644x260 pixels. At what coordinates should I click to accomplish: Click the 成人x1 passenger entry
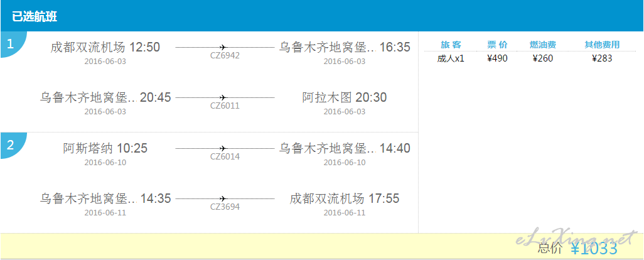click(x=451, y=59)
